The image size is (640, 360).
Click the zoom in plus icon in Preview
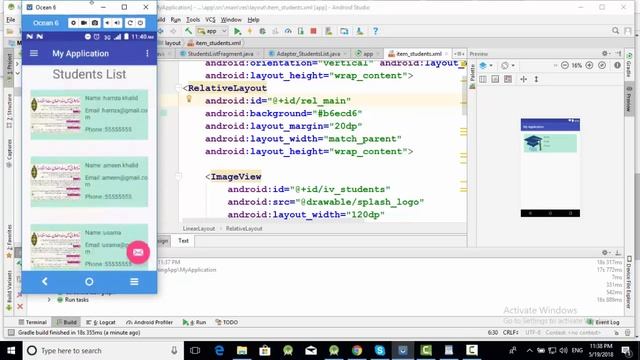coord(589,65)
